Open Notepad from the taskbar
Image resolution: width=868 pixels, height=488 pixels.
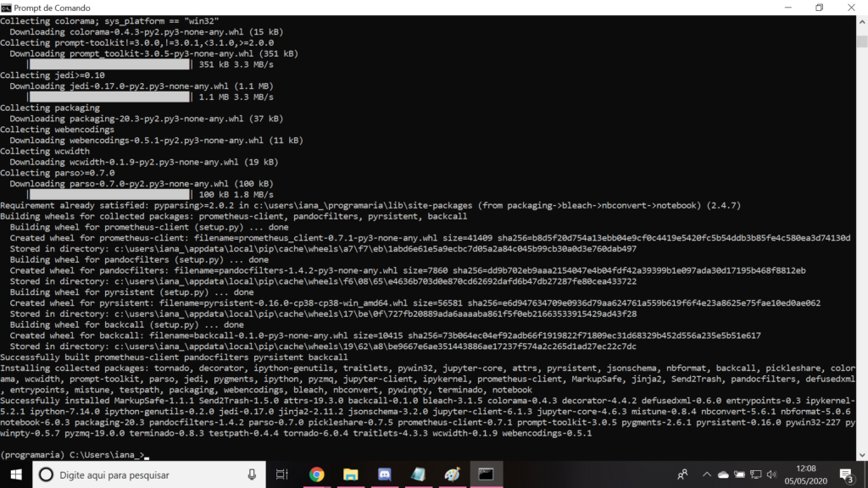[x=419, y=474]
